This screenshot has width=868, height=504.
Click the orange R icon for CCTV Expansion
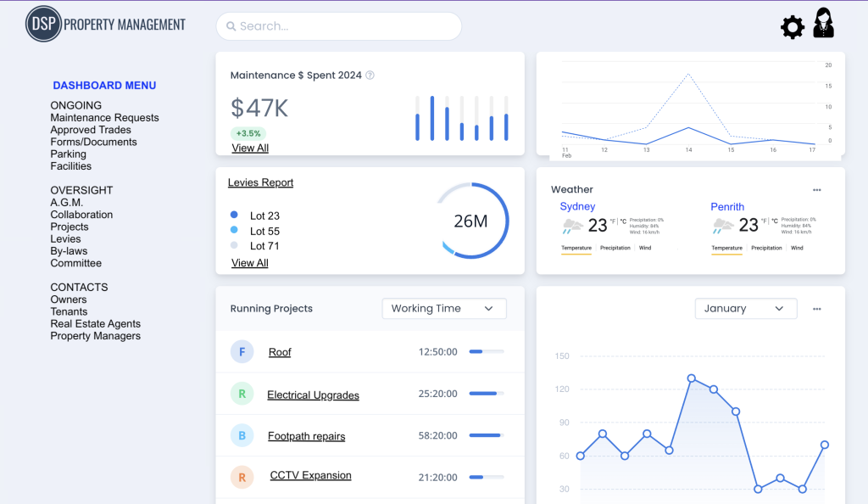242,477
